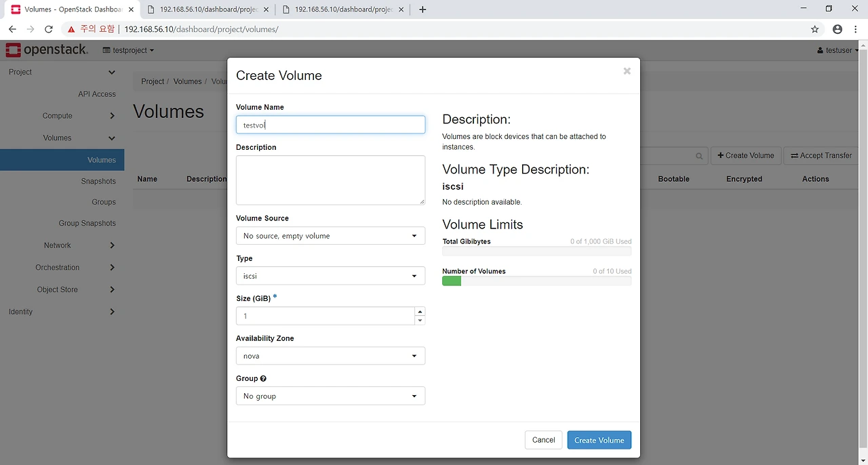
Task: Cancel the volume creation dialog
Action: (543, 440)
